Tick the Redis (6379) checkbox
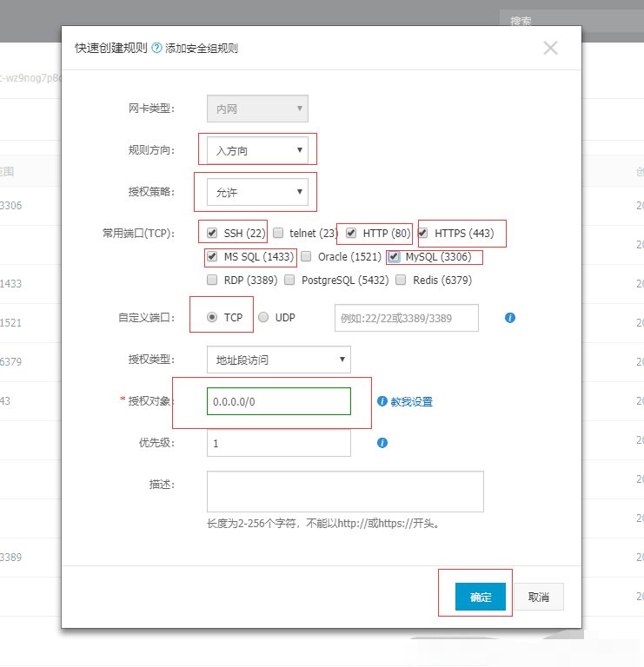The height and width of the screenshot is (667, 644). tap(401, 280)
